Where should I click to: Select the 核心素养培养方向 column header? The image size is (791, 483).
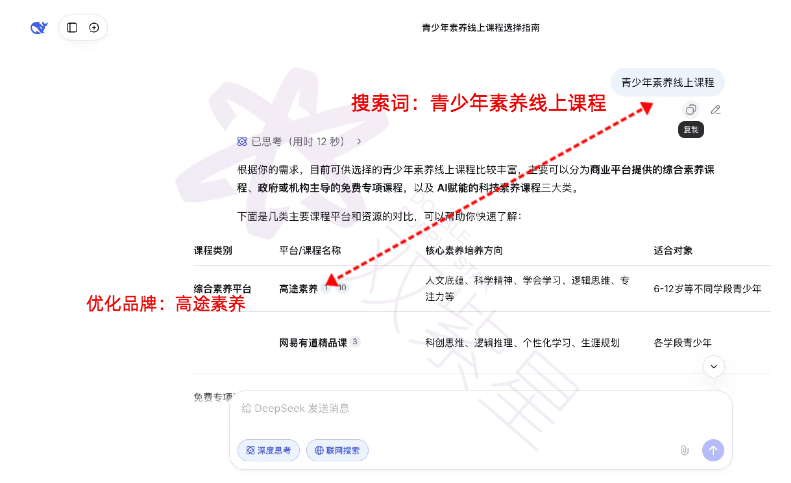click(x=464, y=250)
